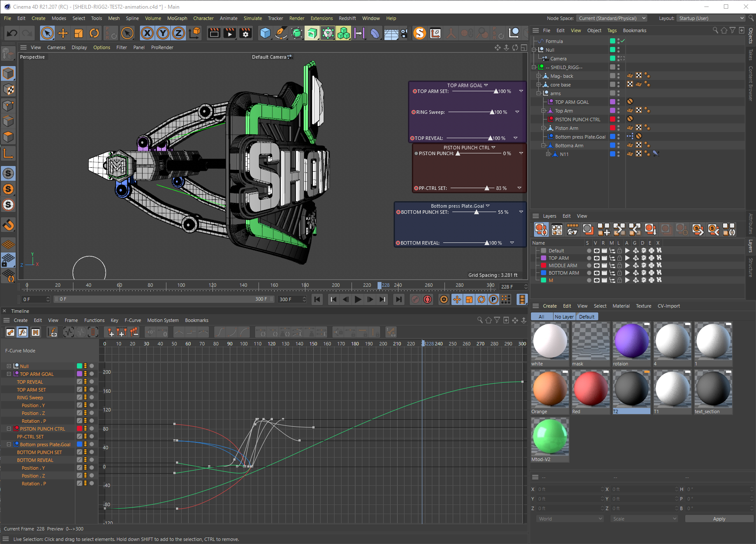This screenshot has width=756, height=544.
Task: Toggle Formula object enable checkmark
Action: [622, 41]
